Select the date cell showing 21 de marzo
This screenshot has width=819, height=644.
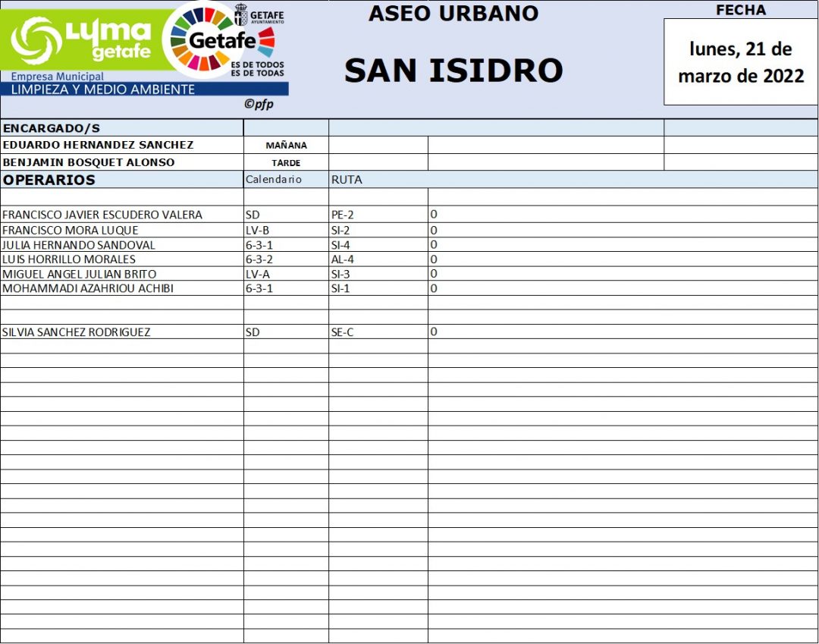tap(740, 62)
